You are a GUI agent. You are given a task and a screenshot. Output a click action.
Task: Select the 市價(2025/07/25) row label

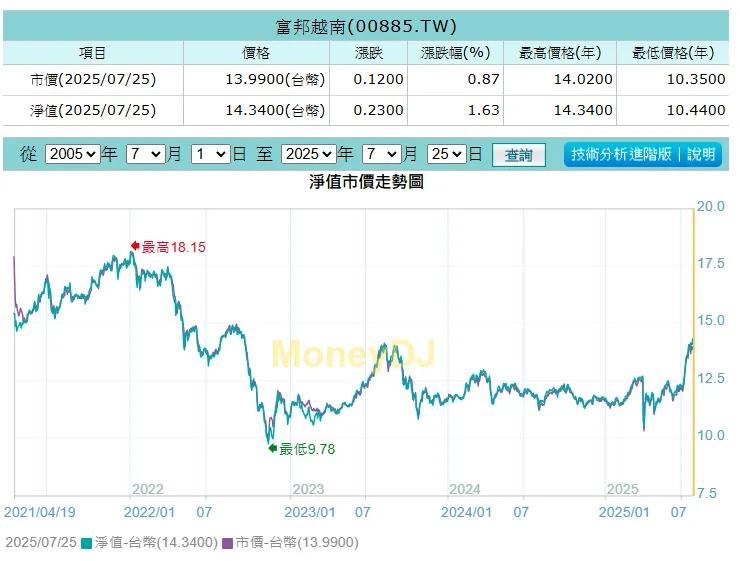(x=93, y=79)
